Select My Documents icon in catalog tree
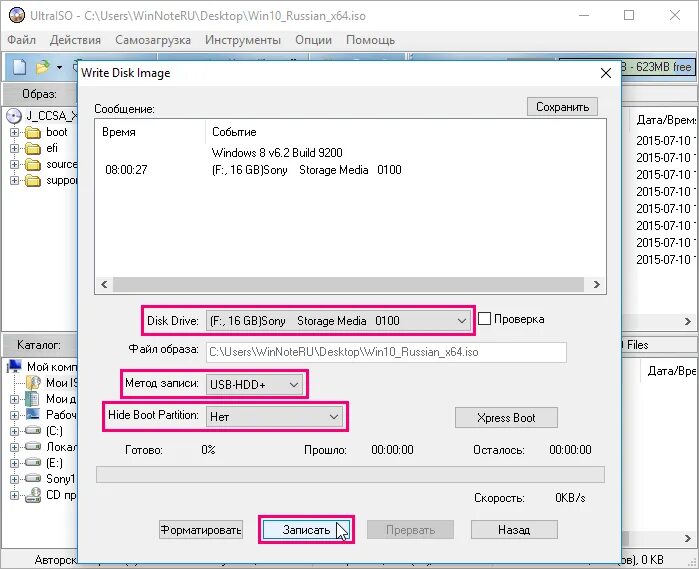The width and height of the screenshot is (699, 569). pos(32,399)
